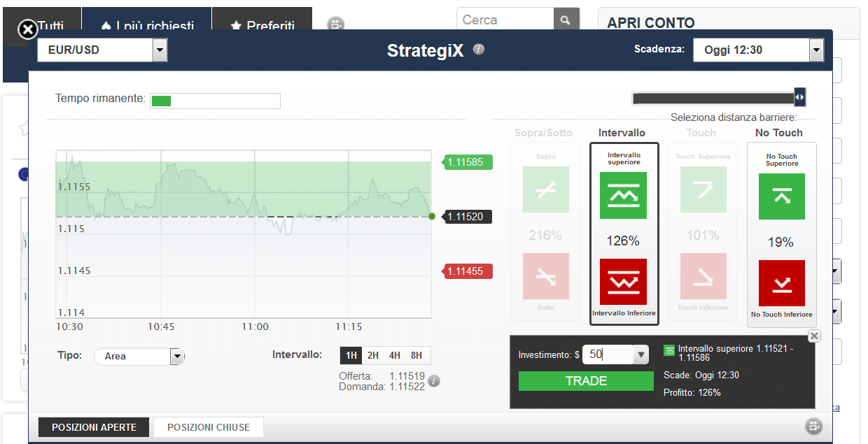Close the StrategiX popup with the X icon
Image resolution: width=868 pixels, height=444 pixels.
(27, 29)
